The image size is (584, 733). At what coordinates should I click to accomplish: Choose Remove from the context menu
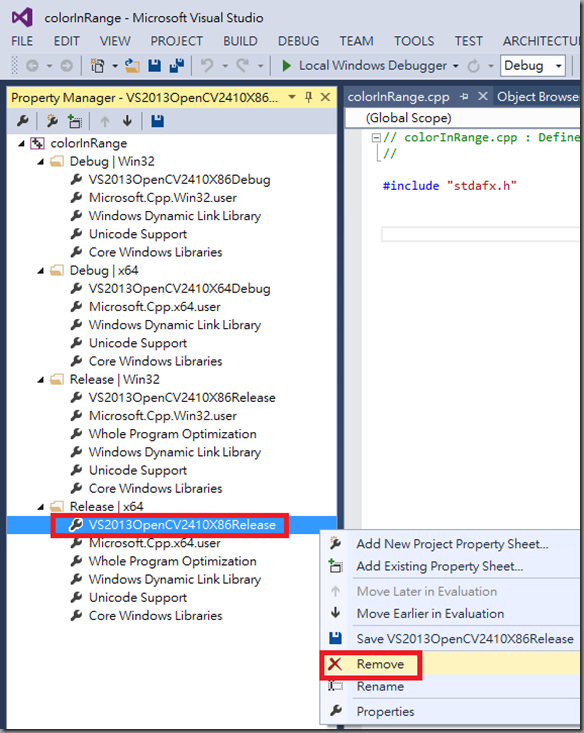(451, 664)
